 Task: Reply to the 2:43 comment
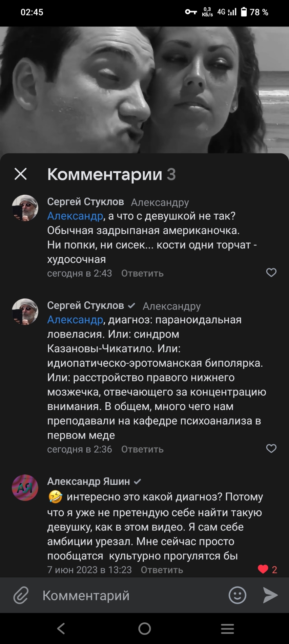point(142,273)
